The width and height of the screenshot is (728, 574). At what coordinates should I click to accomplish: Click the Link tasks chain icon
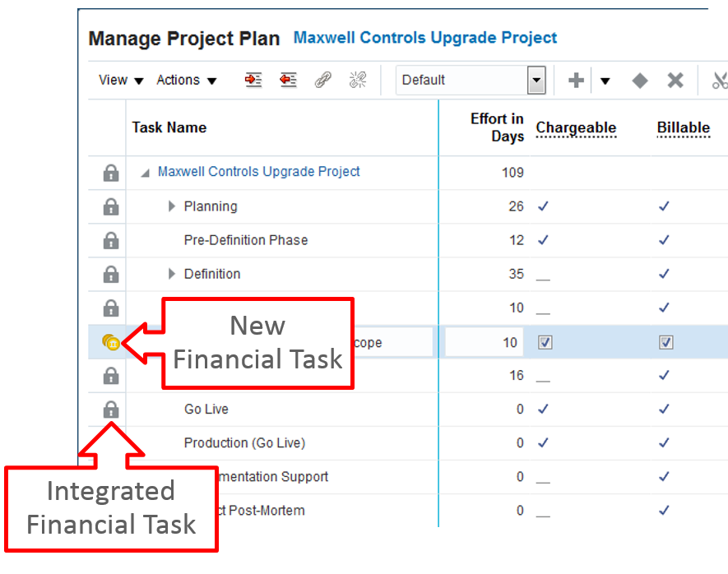323,80
